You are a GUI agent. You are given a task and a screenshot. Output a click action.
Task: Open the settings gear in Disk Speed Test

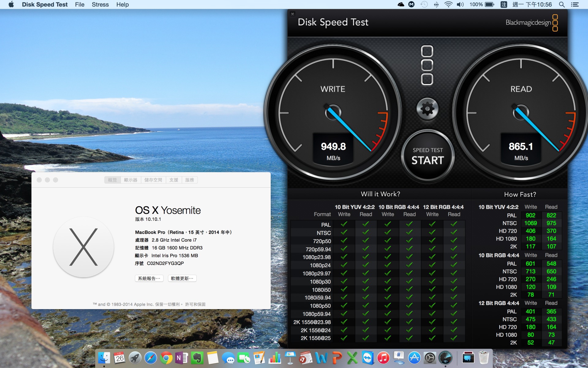point(427,109)
